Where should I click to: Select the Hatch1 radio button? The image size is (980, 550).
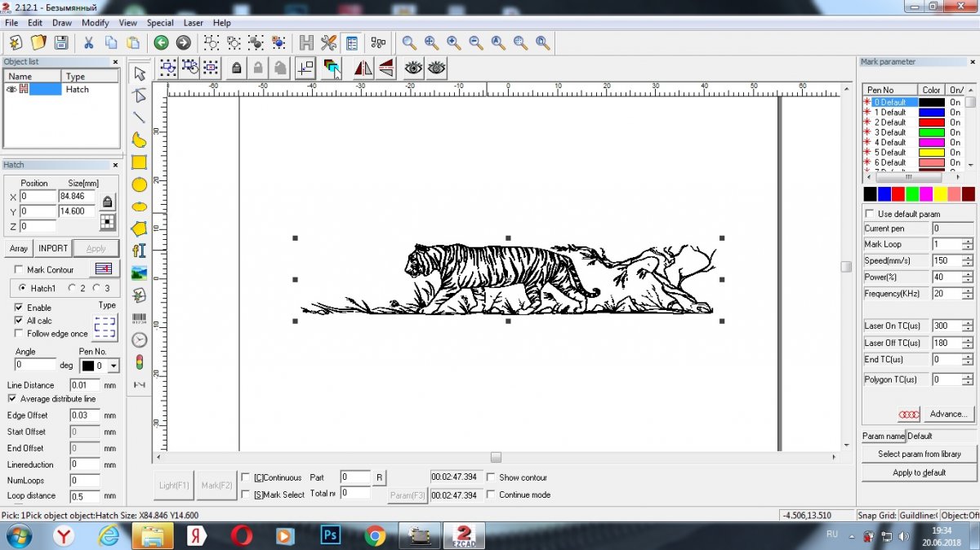point(22,288)
